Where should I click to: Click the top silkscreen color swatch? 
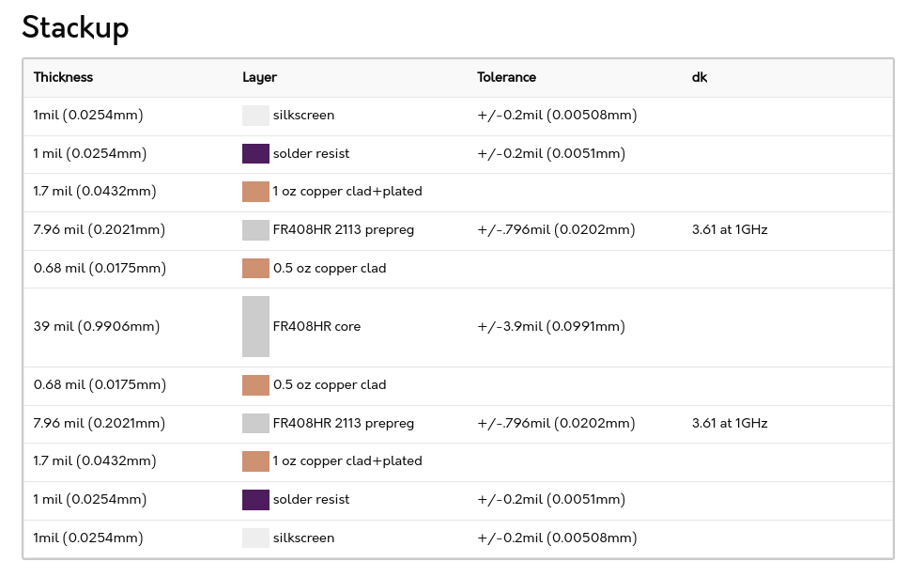click(255, 115)
